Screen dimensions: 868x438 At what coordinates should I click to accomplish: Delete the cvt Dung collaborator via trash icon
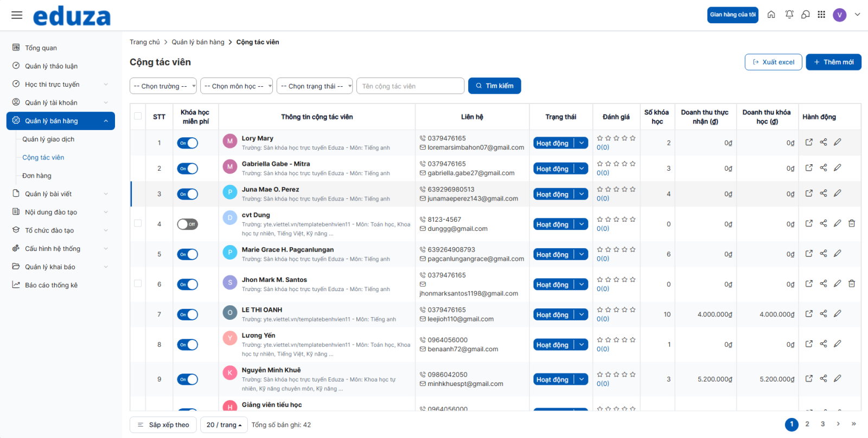pyautogui.click(x=852, y=223)
